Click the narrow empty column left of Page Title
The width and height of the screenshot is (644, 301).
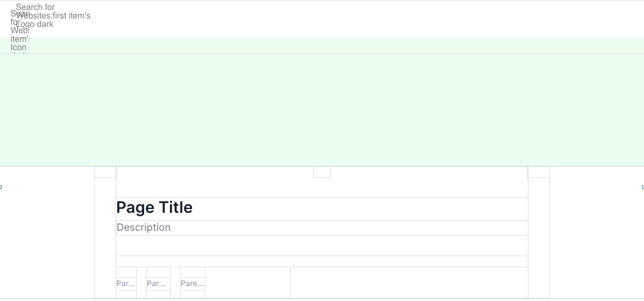[105, 238]
